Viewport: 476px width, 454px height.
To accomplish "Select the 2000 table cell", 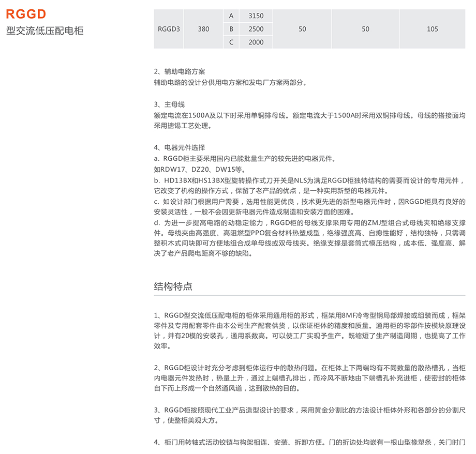I will pyautogui.click(x=256, y=42).
